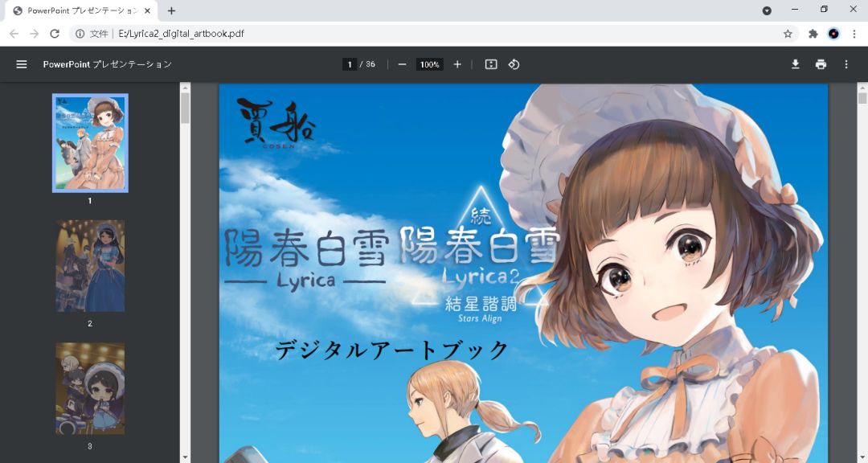Rotate the PDF counterclockwise
This screenshot has height=463, width=868.
(x=514, y=64)
